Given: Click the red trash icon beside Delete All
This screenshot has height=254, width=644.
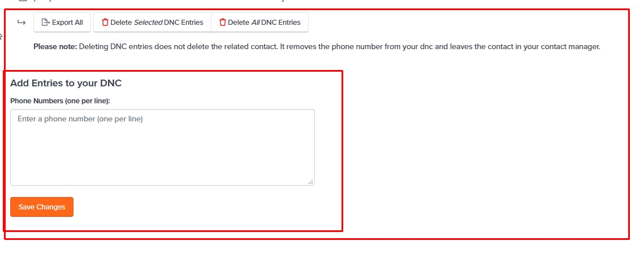Looking at the screenshot, I should tap(223, 22).
